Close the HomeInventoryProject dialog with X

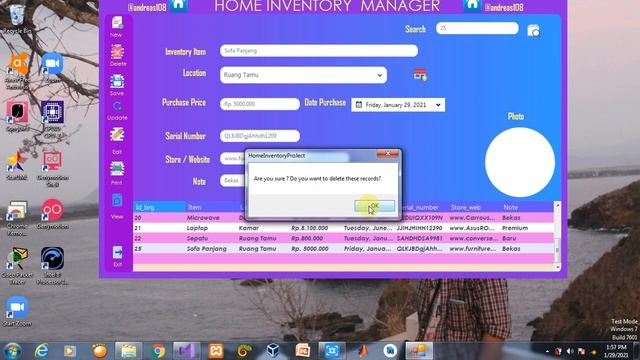click(387, 153)
